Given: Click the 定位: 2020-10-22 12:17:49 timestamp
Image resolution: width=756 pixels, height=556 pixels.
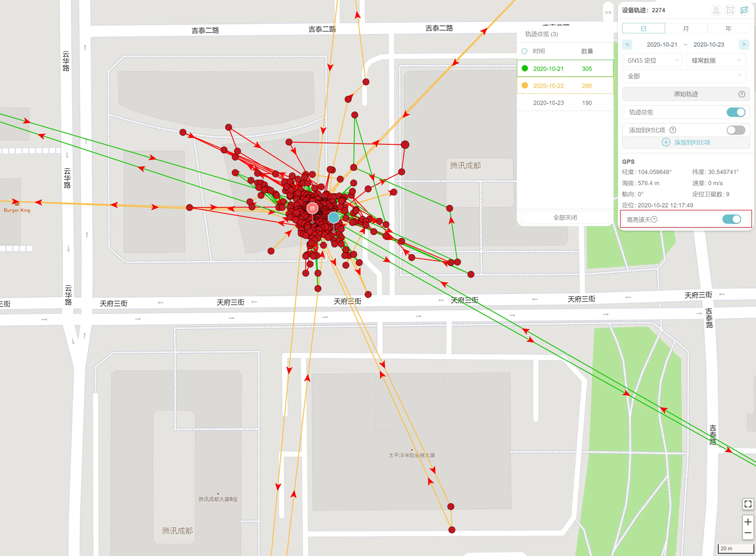Looking at the screenshot, I should tap(657, 205).
